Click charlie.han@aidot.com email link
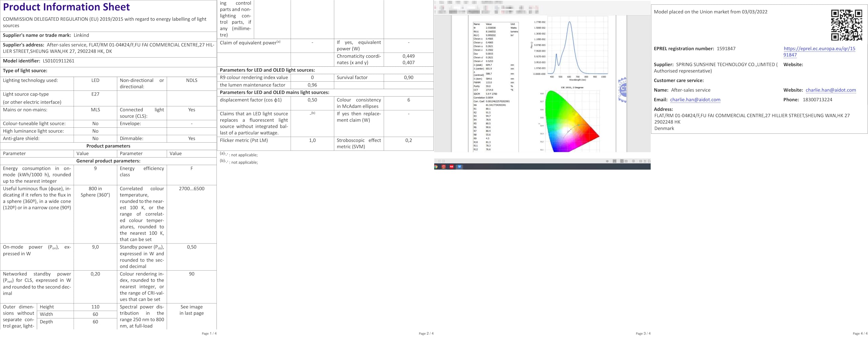868x339 pixels. [x=695, y=100]
